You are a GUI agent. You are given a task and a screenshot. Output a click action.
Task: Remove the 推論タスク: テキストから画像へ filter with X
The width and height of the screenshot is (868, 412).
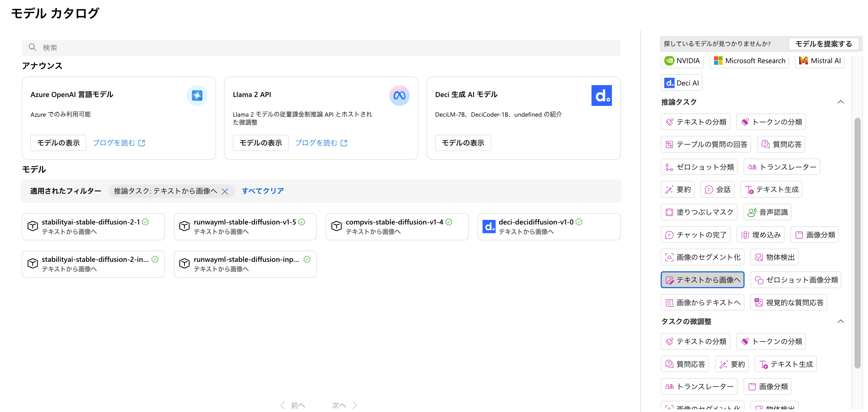coord(225,191)
